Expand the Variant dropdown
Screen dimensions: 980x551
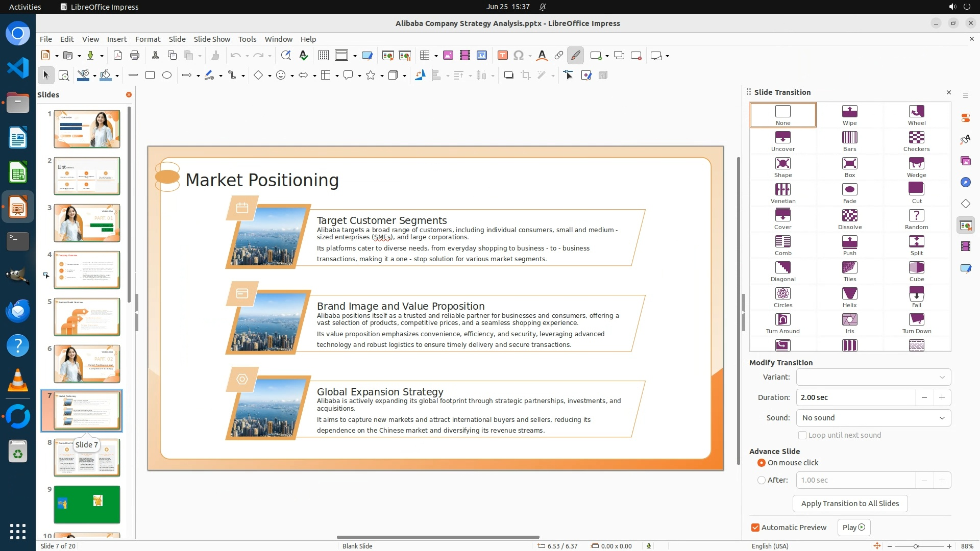click(873, 377)
